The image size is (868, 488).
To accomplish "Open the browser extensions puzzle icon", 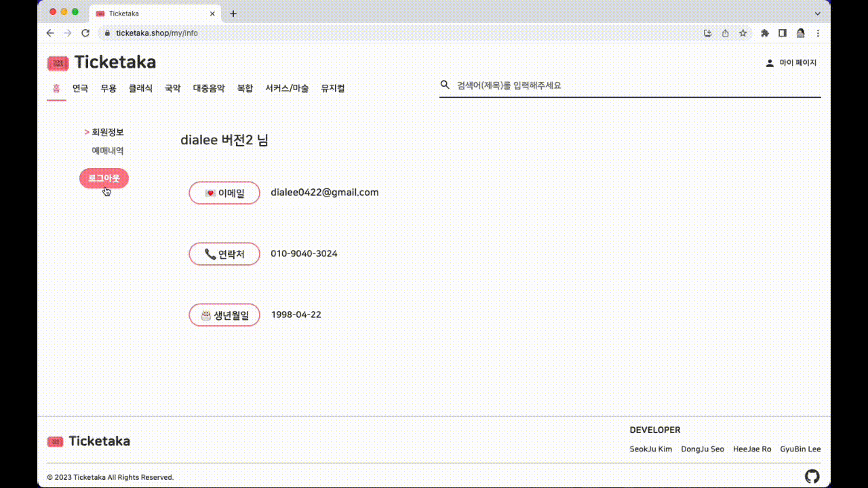I will [x=765, y=33].
